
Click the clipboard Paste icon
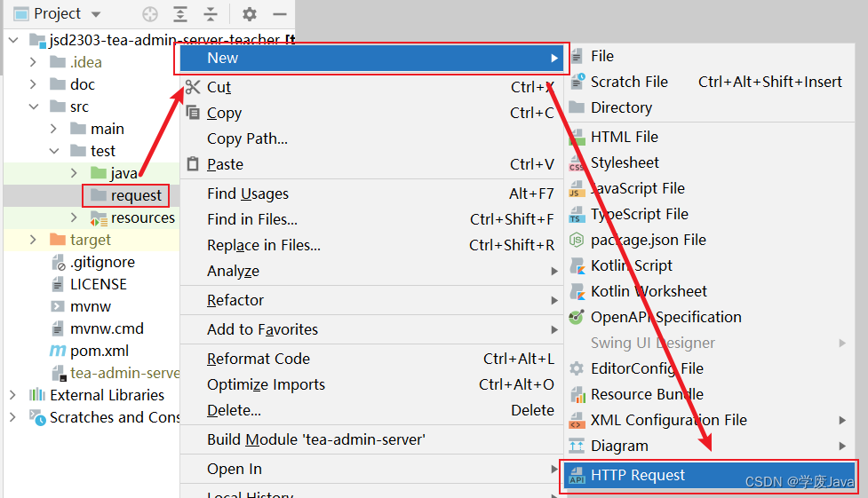(x=193, y=164)
